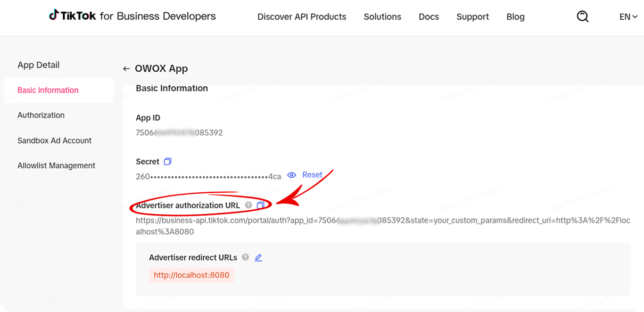Viewport: 644px width, 312px height.
Task: Click the App ID label
Action: coord(148,118)
